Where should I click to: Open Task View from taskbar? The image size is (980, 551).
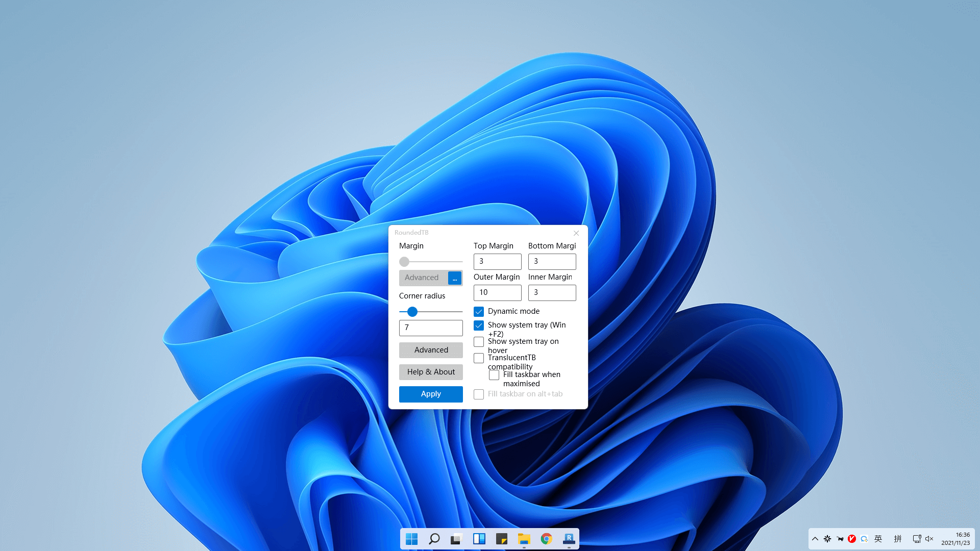tap(456, 539)
